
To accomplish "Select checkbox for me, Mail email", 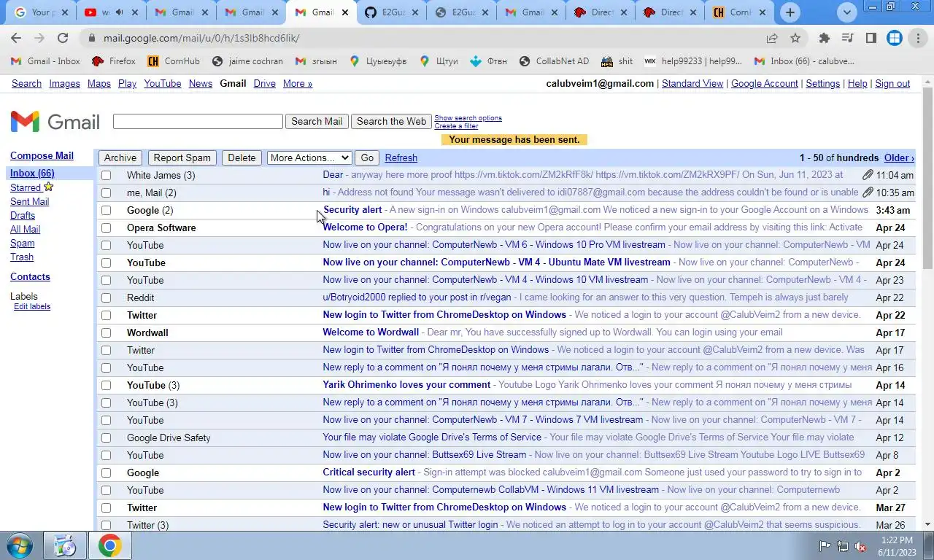I will (x=107, y=192).
